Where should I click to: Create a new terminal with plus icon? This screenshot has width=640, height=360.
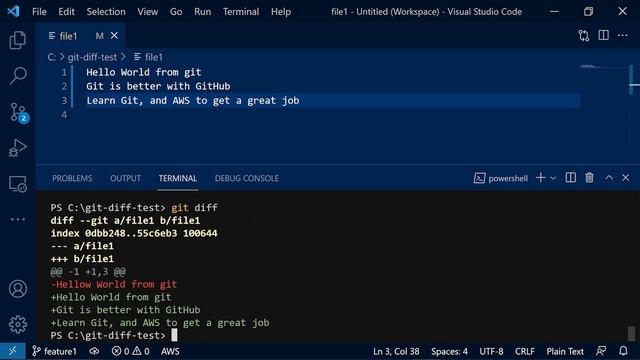(540, 178)
